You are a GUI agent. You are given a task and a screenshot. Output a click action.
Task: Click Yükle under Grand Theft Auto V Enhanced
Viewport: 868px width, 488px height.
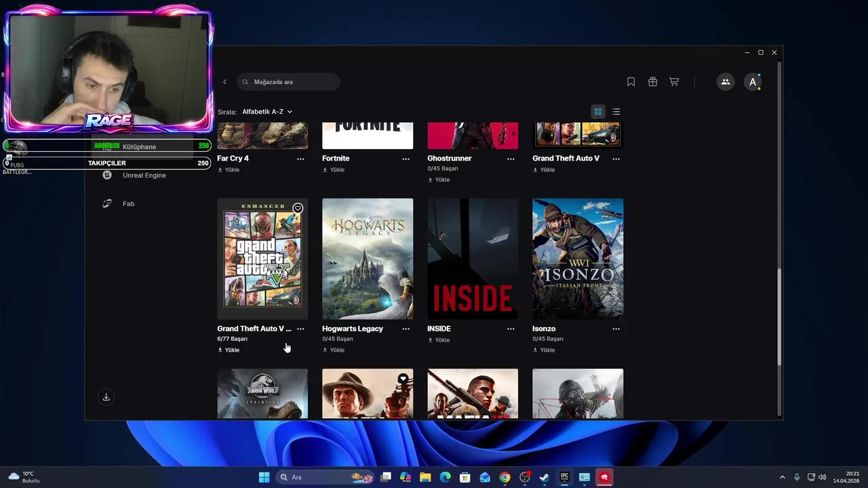229,350
